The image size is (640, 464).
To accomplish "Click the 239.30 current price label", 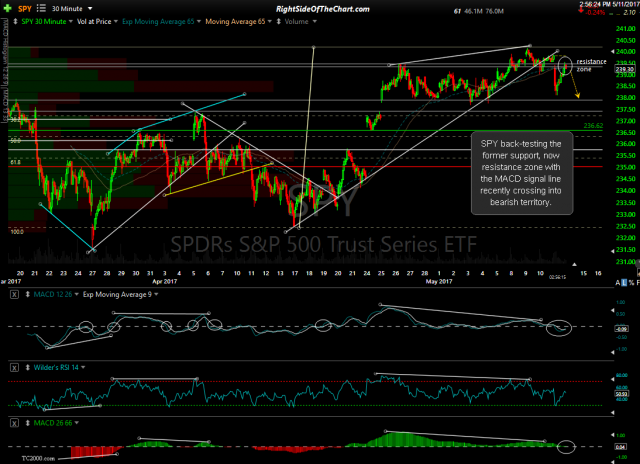I will point(625,69).
